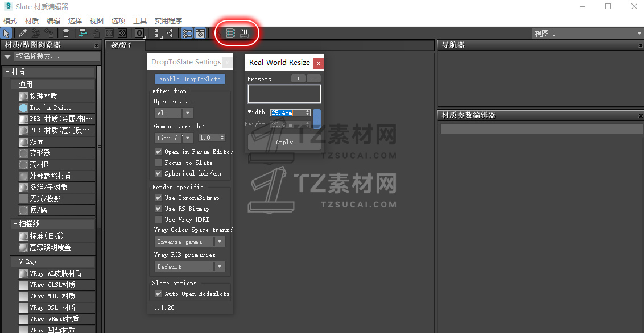Click Apply in Real-World Resize
The width and height of the screenshot is (644, 333).
[x=284, y=142]
